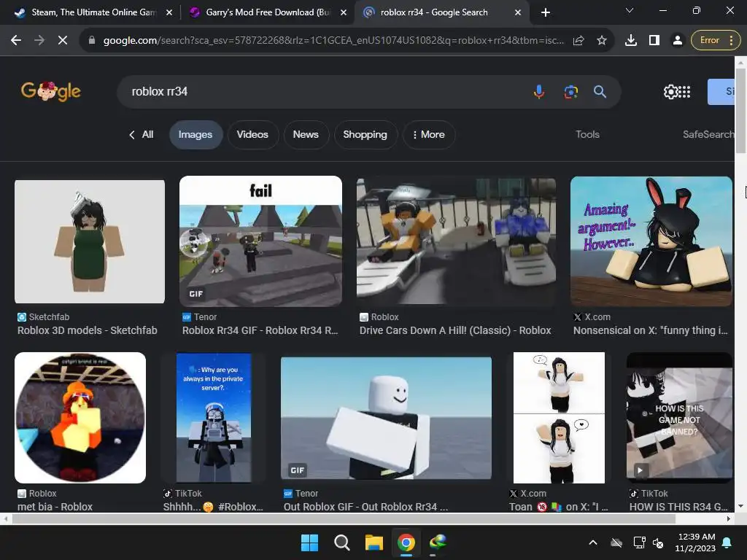Toggle the Chrome side panel
Screen dimensions: 747x560
(x=654, y=41)
